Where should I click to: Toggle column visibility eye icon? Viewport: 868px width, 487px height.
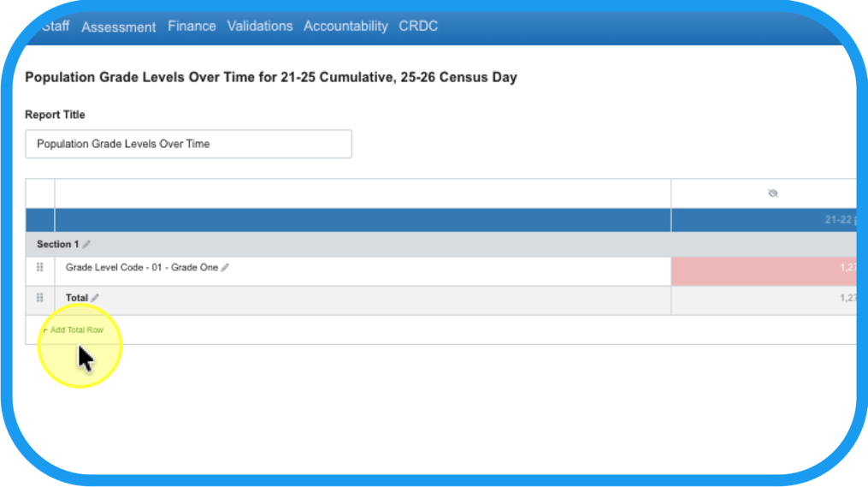(x=772, y=193)
